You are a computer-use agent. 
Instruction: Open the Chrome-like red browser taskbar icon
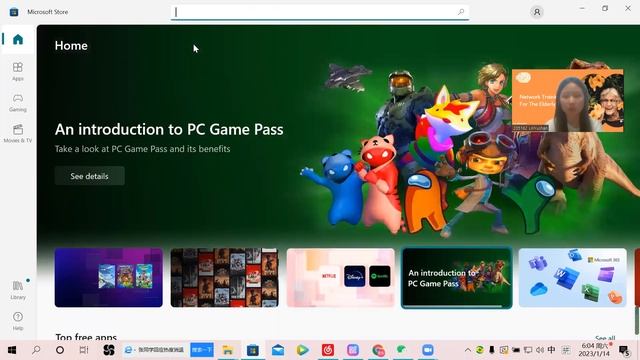tap(378, 350)
